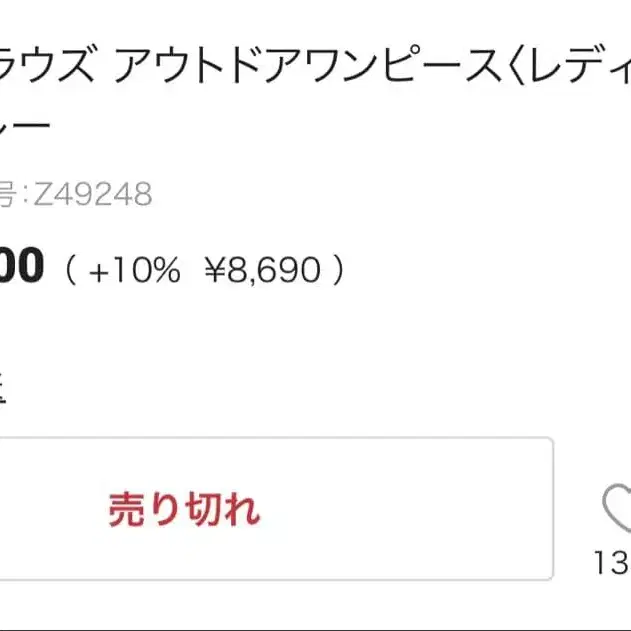Viewport: 631px width, 631px height.
Task: Click the +10% tax label
Action: click(134, 269)
